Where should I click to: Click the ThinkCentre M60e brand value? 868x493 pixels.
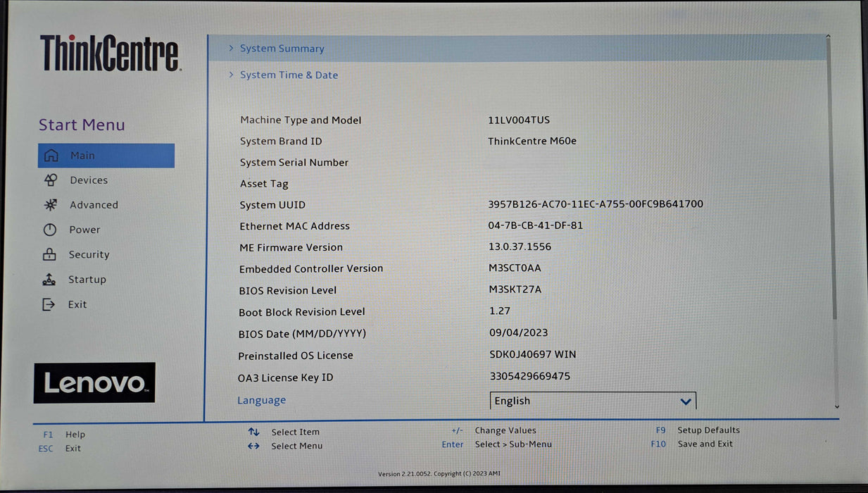click(x=532, y=141)
